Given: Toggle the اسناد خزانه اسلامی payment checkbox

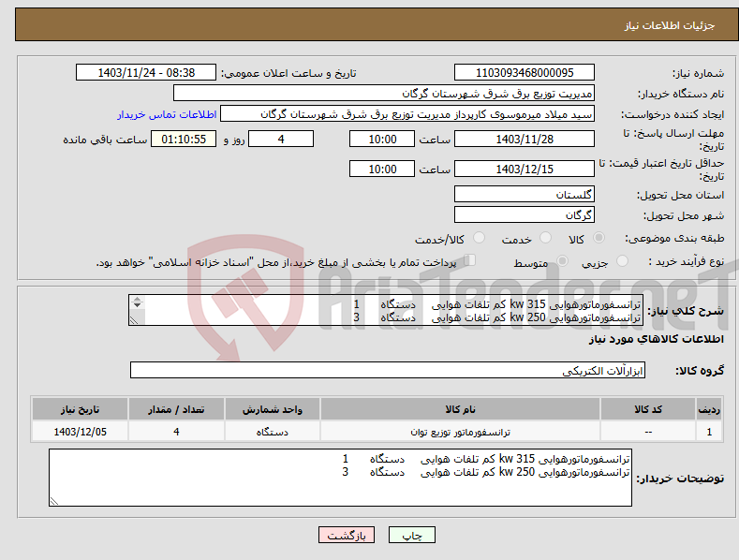Looking at the screenshot, I should (470, 259).
